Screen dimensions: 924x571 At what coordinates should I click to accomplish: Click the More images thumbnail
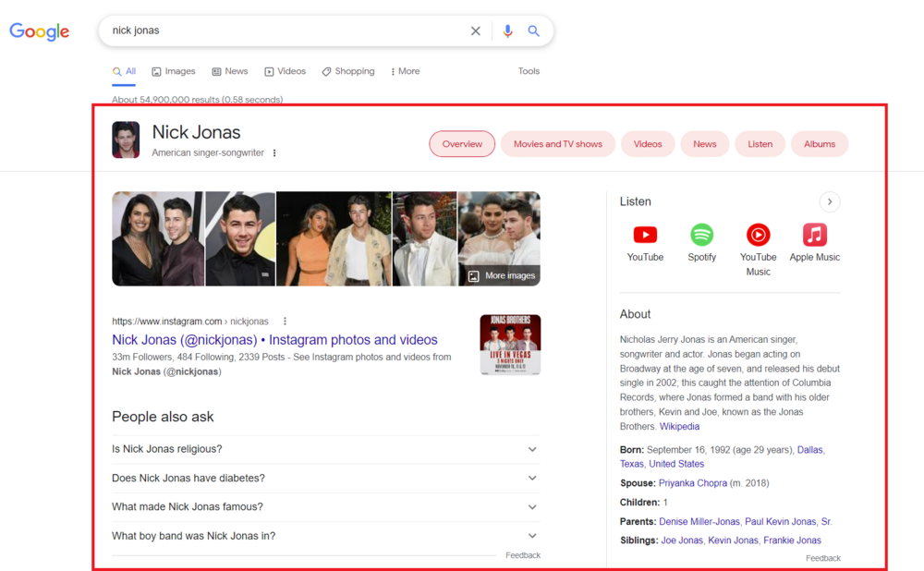click(x=500, y=238)
